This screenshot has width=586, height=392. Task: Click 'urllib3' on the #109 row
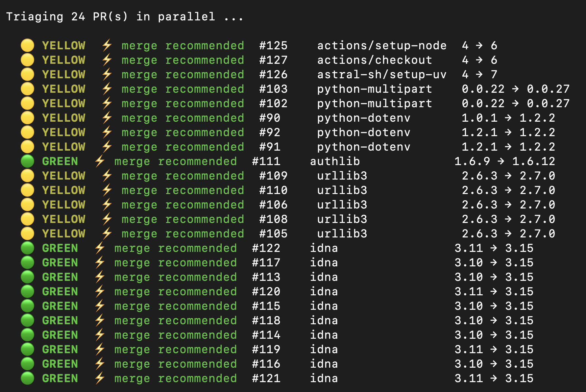coord(342,176)
